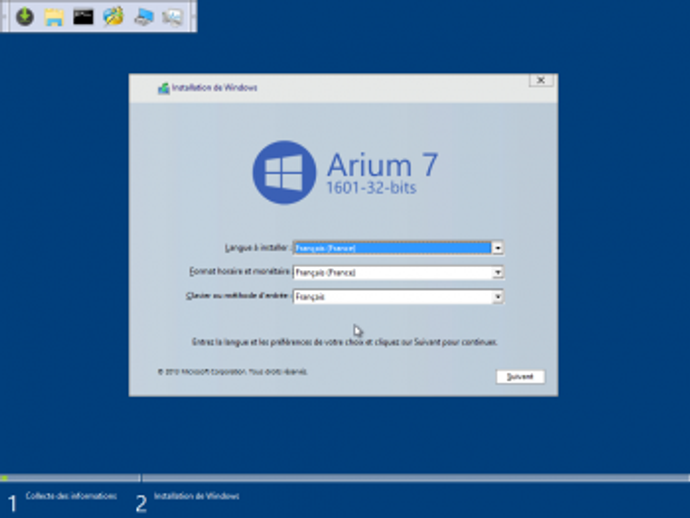Click the "1601-32-bits" version text
Viewport: 690px width, 518px height.
click(371, 188)
